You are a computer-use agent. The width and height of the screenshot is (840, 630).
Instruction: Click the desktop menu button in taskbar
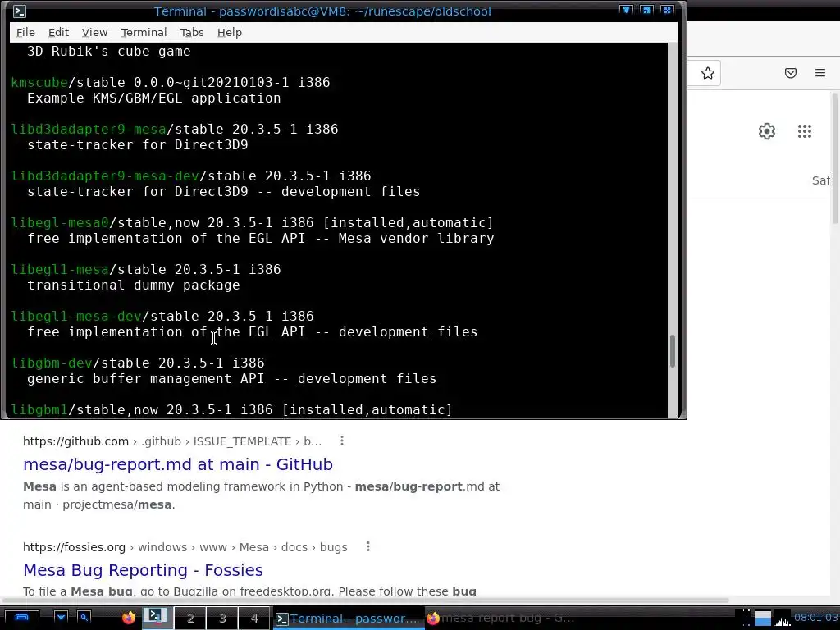[21, 618]
